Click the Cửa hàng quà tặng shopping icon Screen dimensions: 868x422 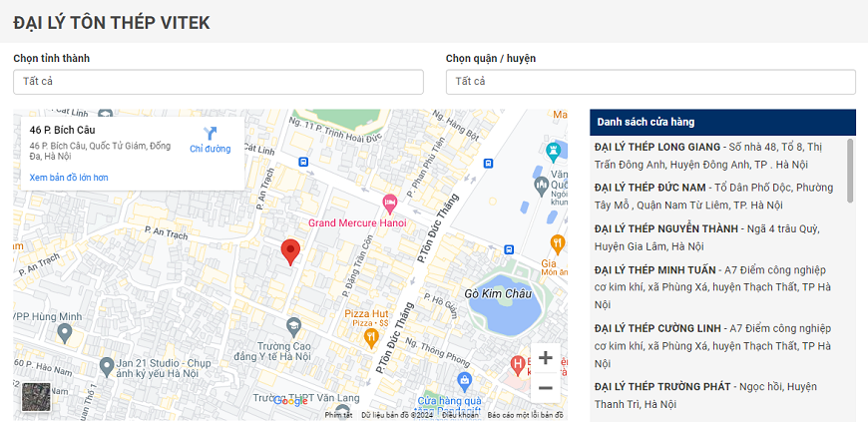click(465, 381)
